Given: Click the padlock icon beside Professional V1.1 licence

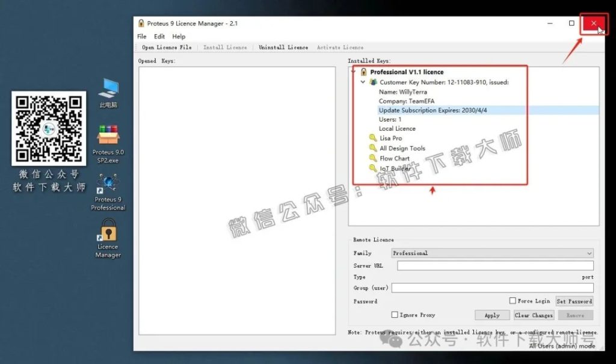Looking at the screenshot, I should click(x=363, y=72).
